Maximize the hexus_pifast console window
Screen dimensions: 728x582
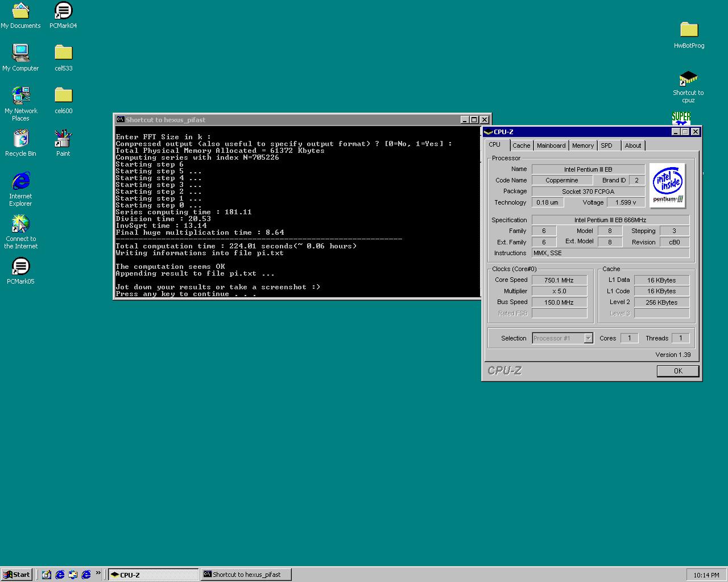pos(474,120)
